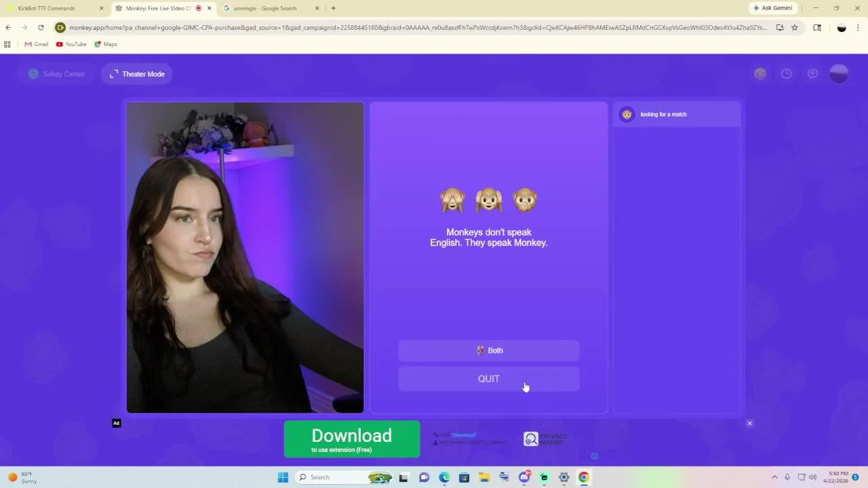868x488 pixels.
Task: Go forward one page
Action: (24, 28)
